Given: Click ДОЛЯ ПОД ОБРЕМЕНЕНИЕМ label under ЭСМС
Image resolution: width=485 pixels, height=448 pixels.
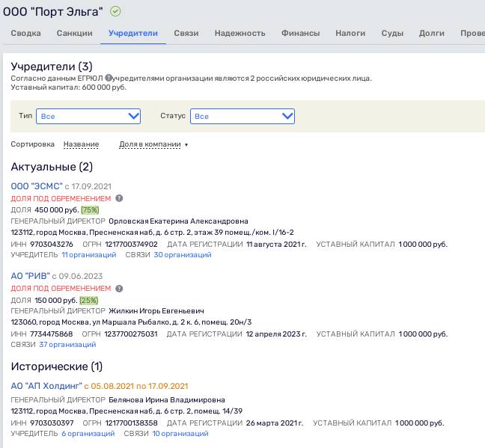Looking at the screenshot, I should (x=61, y=198).
